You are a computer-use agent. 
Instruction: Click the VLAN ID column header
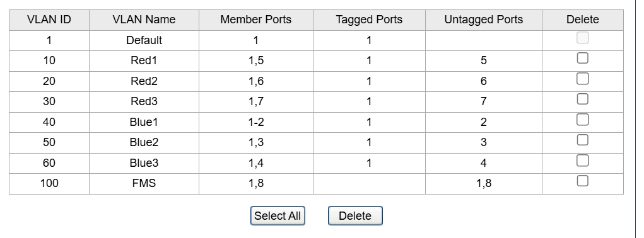coord(49,20)
